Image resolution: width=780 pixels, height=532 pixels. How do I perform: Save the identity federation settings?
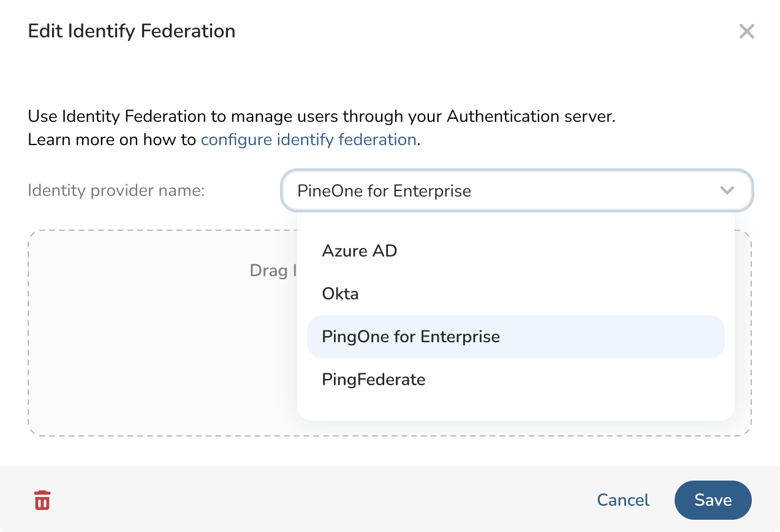[713, 500]
